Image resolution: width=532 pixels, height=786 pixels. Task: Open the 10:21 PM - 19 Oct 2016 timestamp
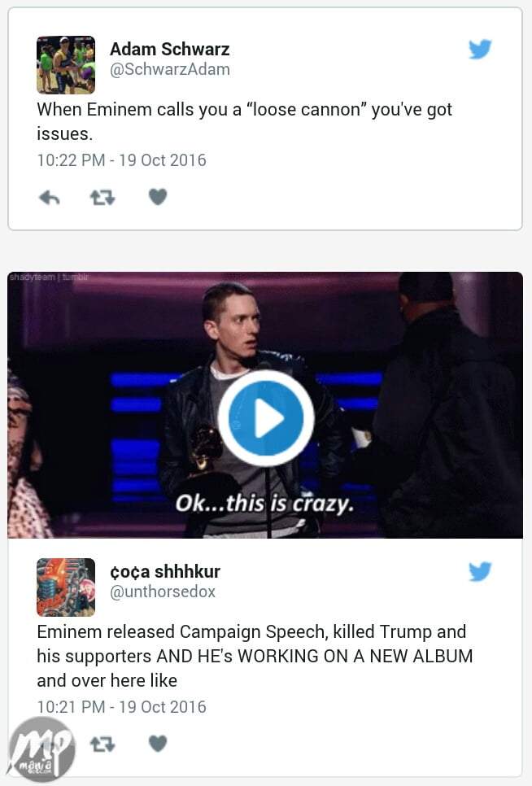pyautogui.click(x=121, y=707)
